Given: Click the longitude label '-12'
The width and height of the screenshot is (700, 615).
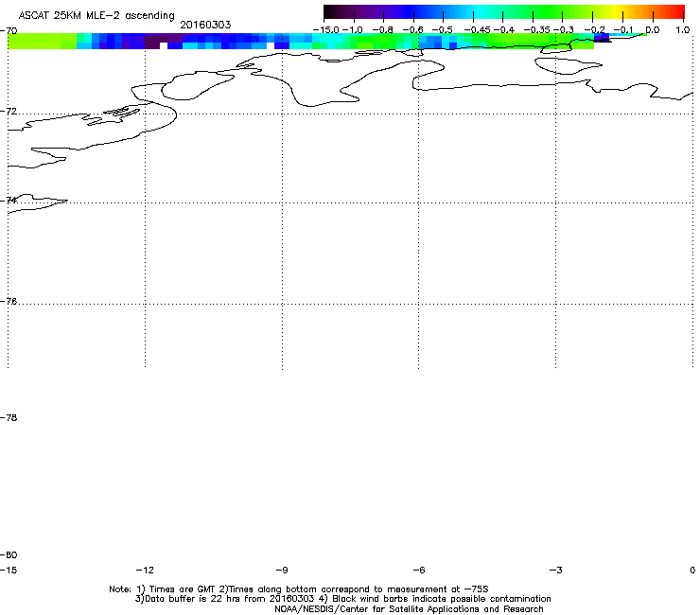Looking at the screenshot, I should [145, 571].
